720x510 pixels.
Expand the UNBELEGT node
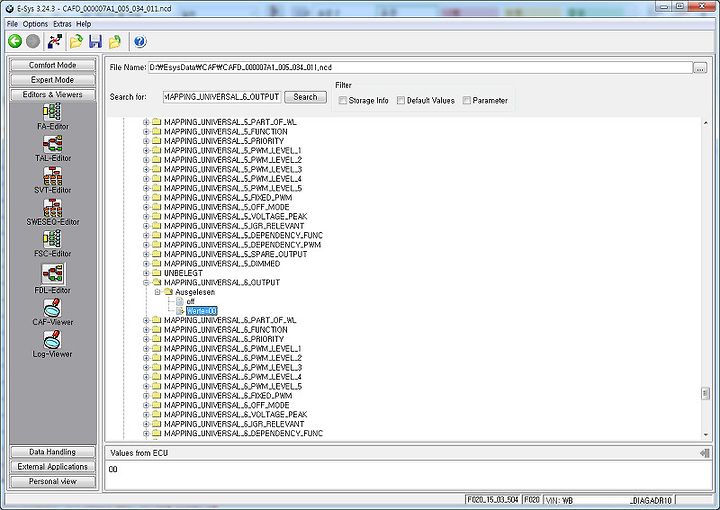146,273
